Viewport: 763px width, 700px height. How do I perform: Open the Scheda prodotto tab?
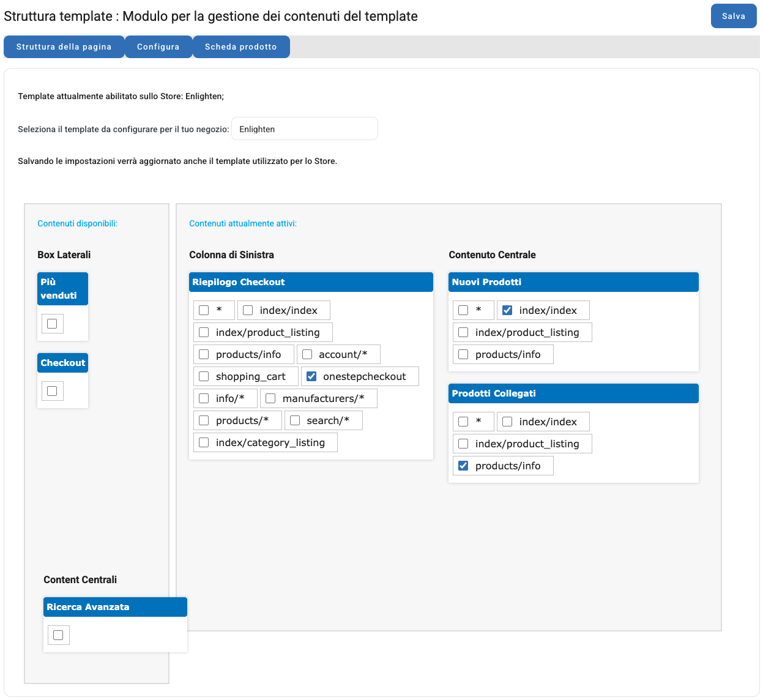[x=241, y=47]
